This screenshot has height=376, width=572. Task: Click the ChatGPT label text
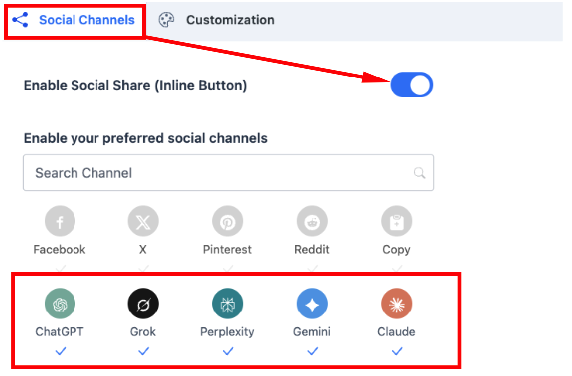59,332
